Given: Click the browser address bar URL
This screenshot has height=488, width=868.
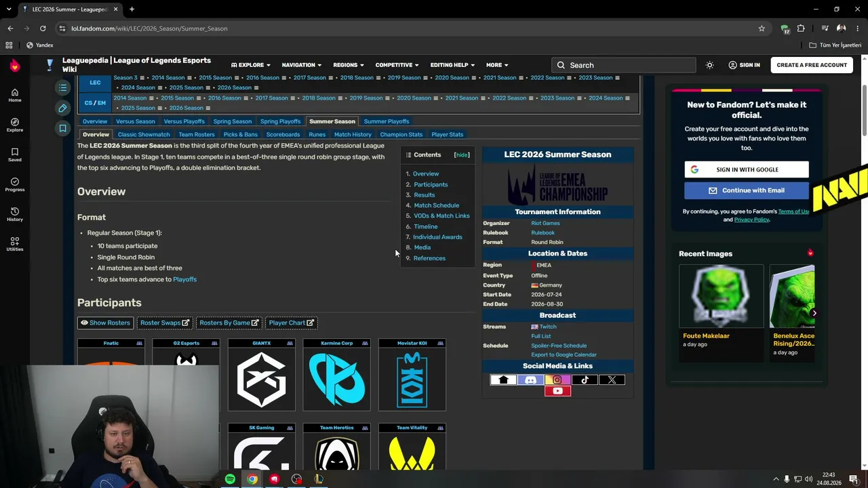Looking at the screenshot, I should pos(149,28).
